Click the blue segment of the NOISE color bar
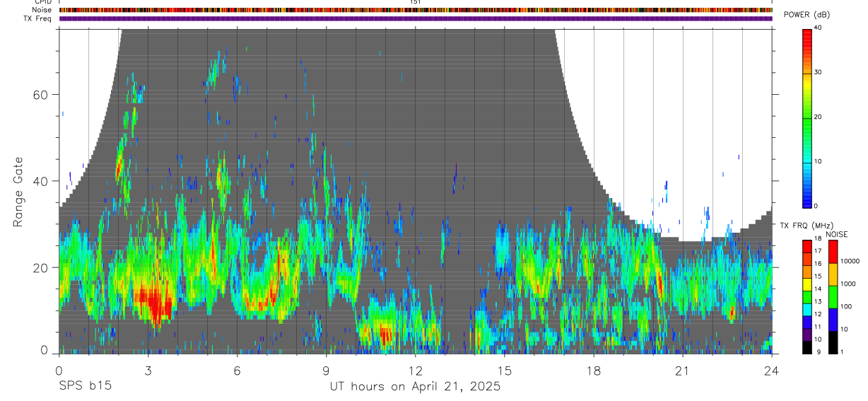Screen dimensions: 868x401 click(832, 319)
